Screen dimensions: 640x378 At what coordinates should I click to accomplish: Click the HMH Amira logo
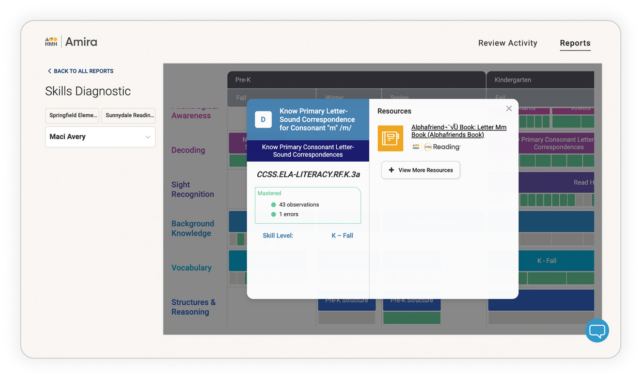(x=71, y=42)
